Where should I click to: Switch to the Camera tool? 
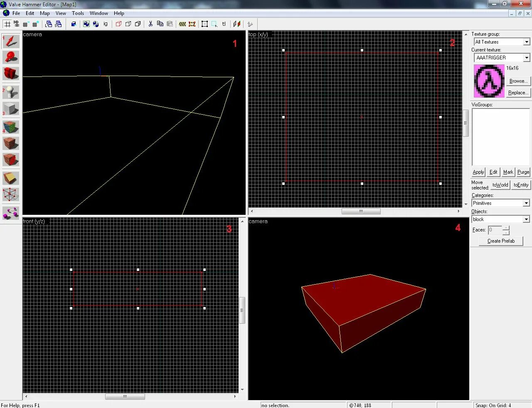pyautogui.click(x=11, y=74)
